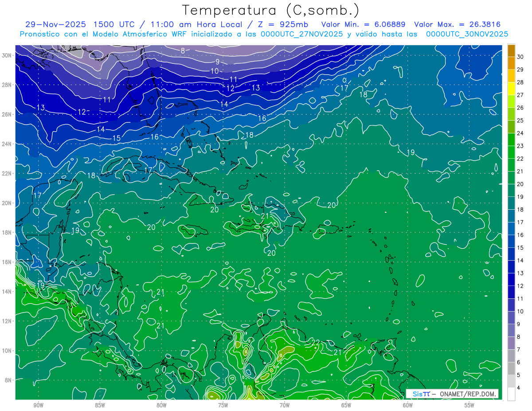Pick the green swatch between legend values 22 and 23
532x411 pixels.
[512, 153]
